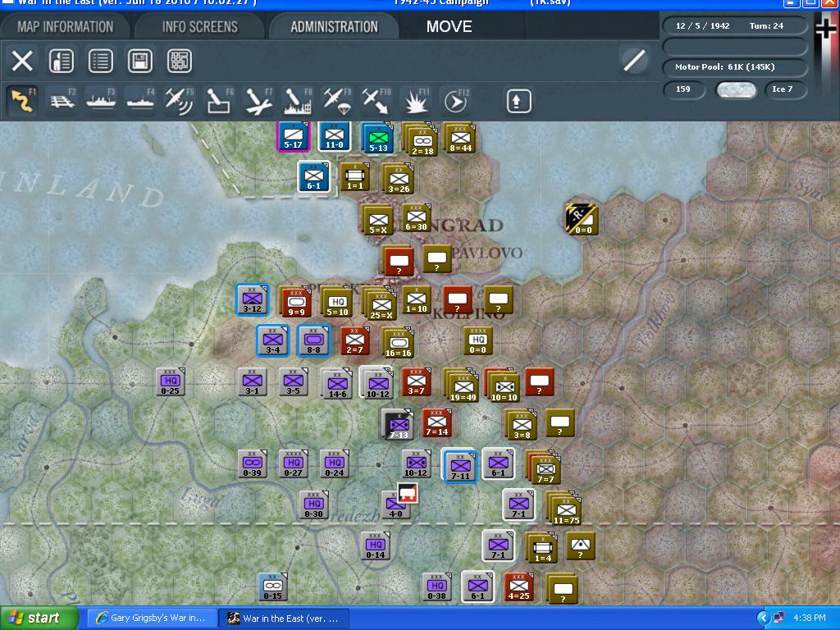This screenshot has height=630, width=840.
Task: Select German unit 7-11 blue-outlined counter
Action: 460,466
